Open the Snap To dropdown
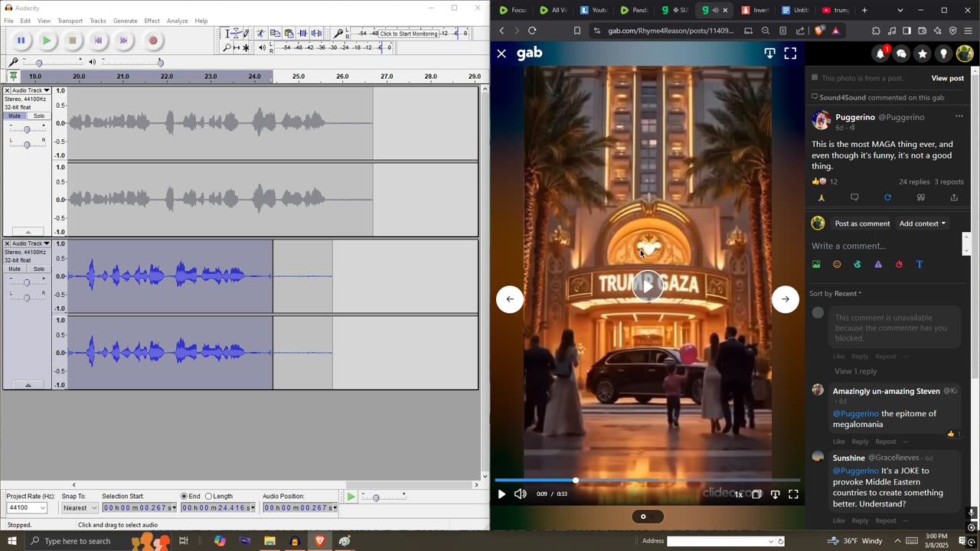The width and height of the screenshot is (980, 551). tap(80, 508)
